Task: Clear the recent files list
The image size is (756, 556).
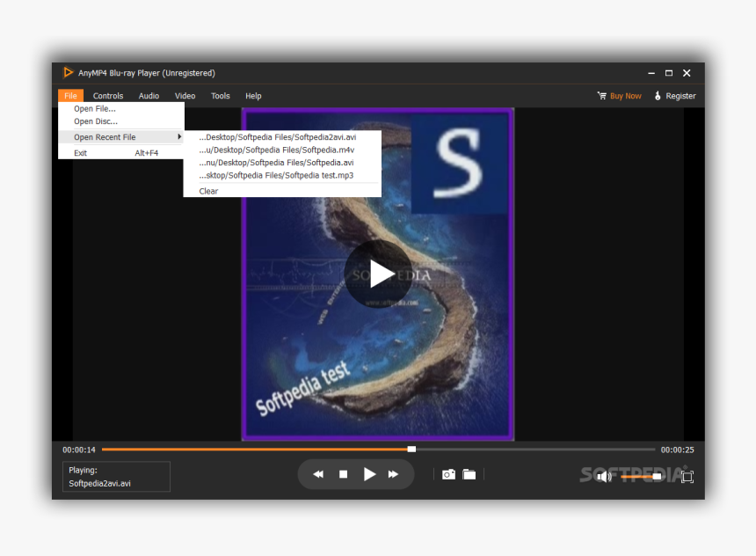Action: (x=208, y=191)
